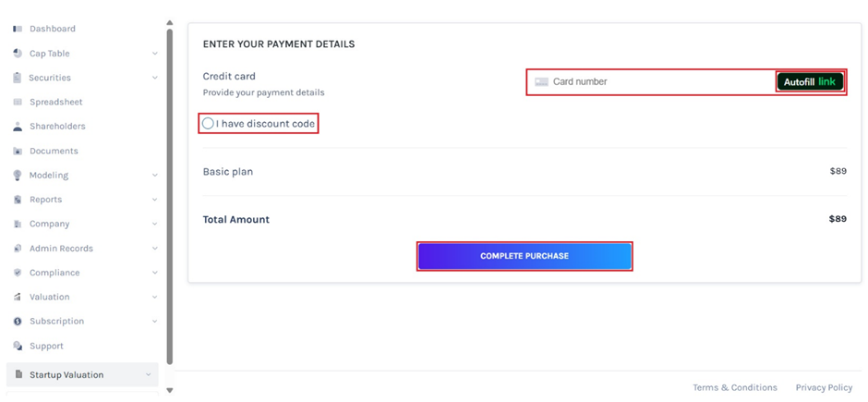
Task: Click the Dashboard sidebar icon
Action: [18, 30]
